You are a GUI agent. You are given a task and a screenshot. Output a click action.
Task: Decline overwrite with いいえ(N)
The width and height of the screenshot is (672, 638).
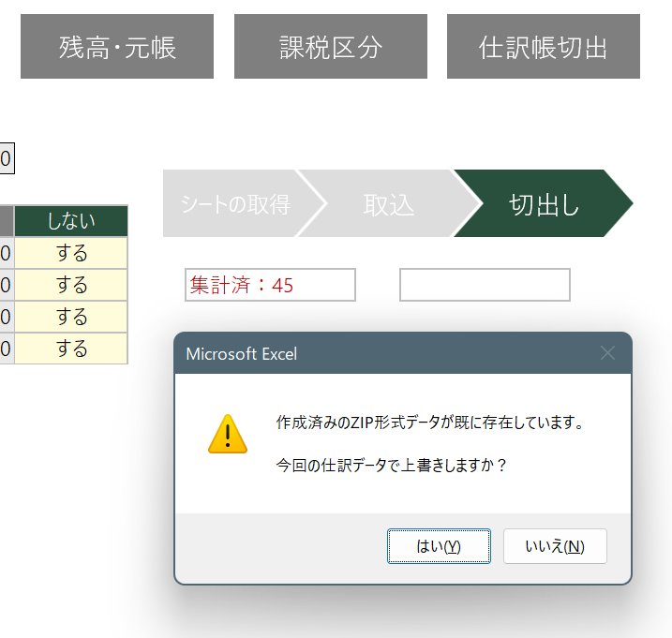[x=555, y=546]
